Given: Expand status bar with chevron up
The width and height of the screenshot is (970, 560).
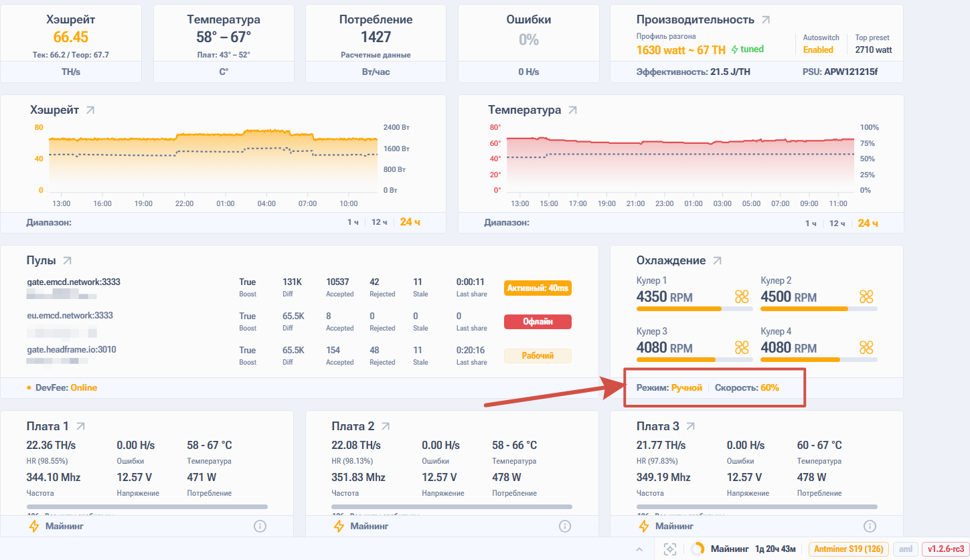Looking at the screenshot, I should (x=639, y=549).
